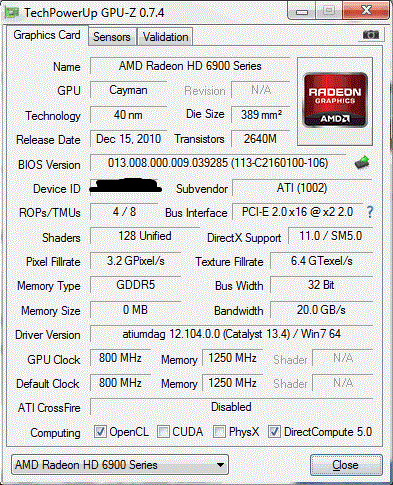
Task: Toggle the DirectCompute 5.0 checkbox
Action: (274, 431)
